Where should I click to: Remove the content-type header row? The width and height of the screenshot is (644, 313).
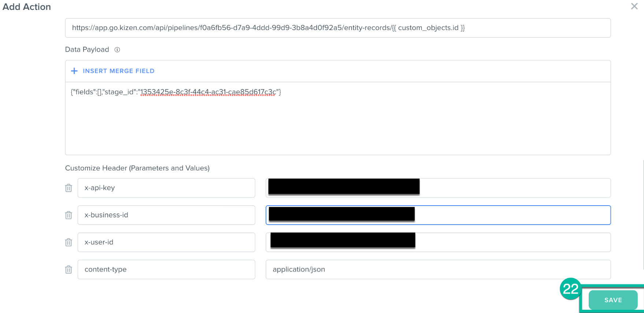pyautogui.click(x=69, y=270)
